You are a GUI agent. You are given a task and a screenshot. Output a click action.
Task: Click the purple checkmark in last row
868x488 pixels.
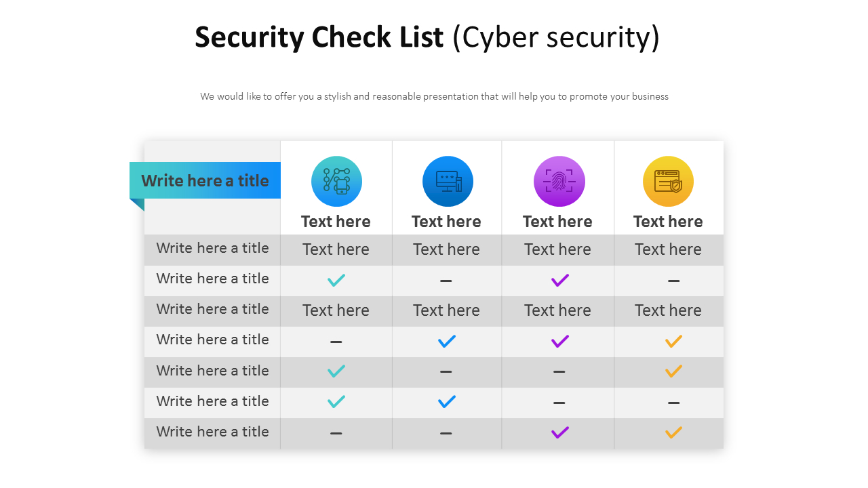point(559,432)
